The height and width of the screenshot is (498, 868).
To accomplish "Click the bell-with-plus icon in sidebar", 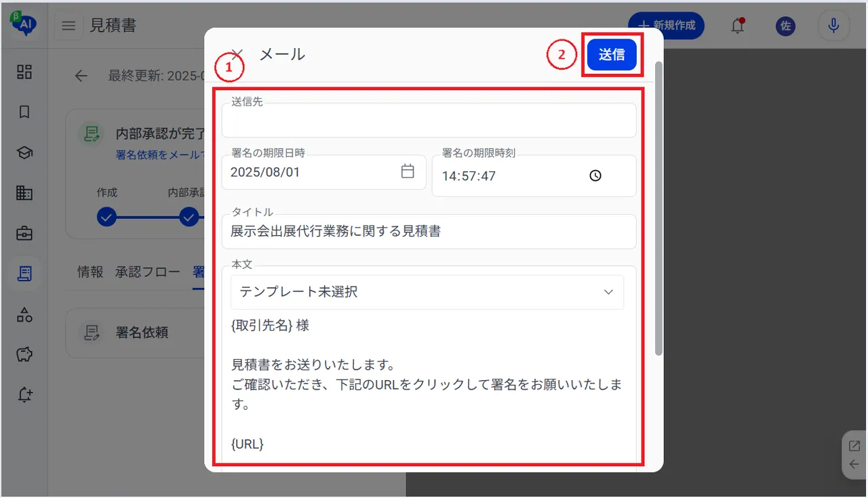I will (x=24, y=395).
